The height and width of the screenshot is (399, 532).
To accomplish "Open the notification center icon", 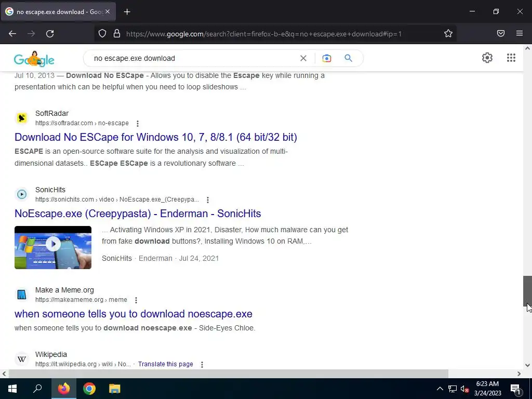I will tap(515, 389).
